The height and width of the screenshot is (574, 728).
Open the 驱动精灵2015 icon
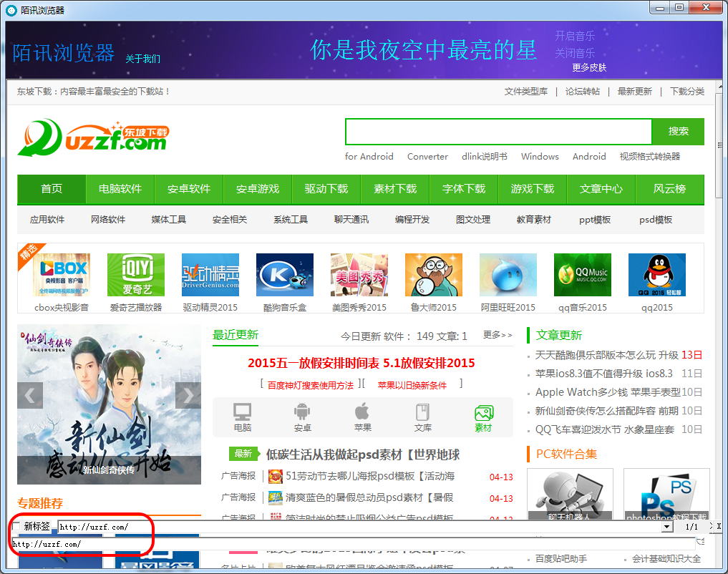click(x=210, y=275)
